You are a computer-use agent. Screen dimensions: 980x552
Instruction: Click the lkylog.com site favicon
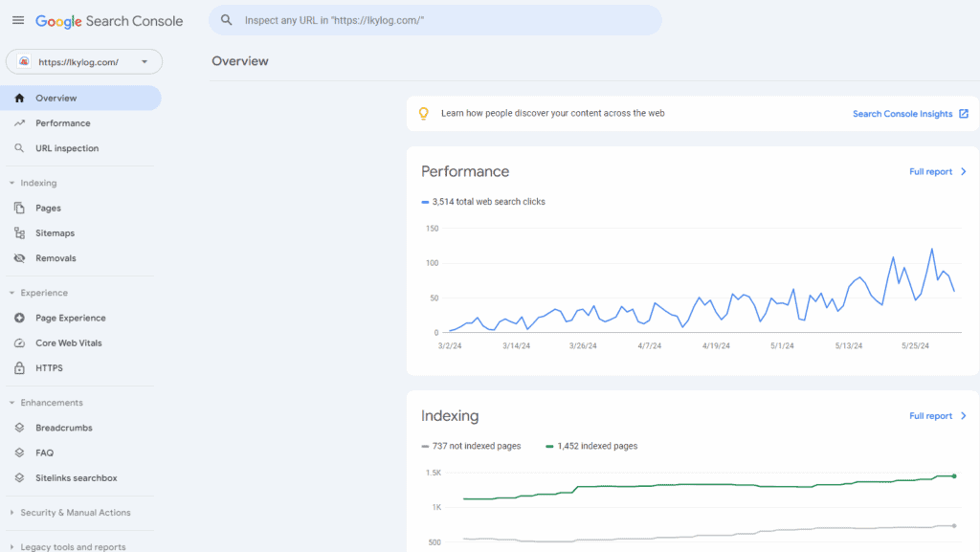pos(24,61)
